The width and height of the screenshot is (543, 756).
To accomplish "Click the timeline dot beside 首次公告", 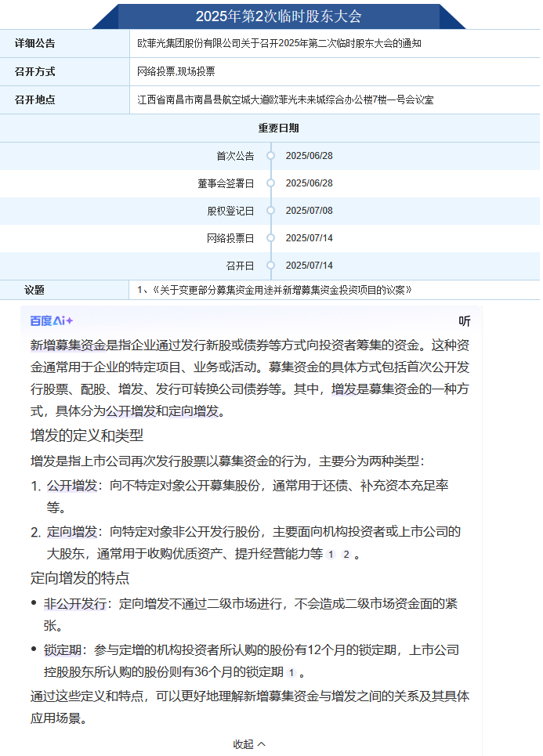I will [x=271, y=156].
